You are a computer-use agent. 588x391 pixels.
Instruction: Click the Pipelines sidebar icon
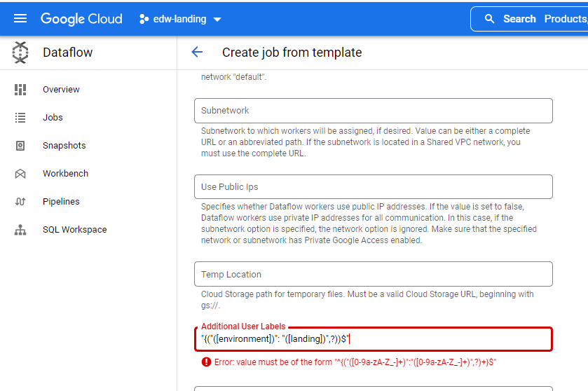(x=20, y=202)
